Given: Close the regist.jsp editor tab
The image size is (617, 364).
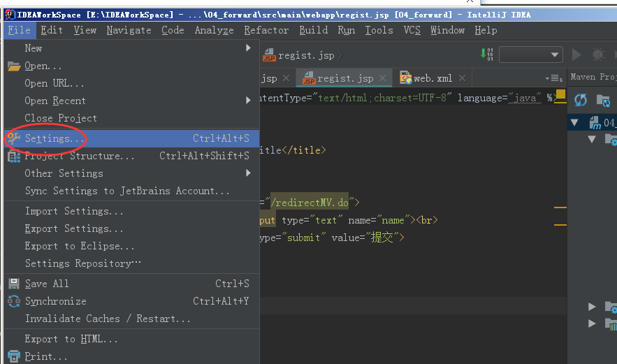Looking at the screenshot, I should tap(382, 78).
